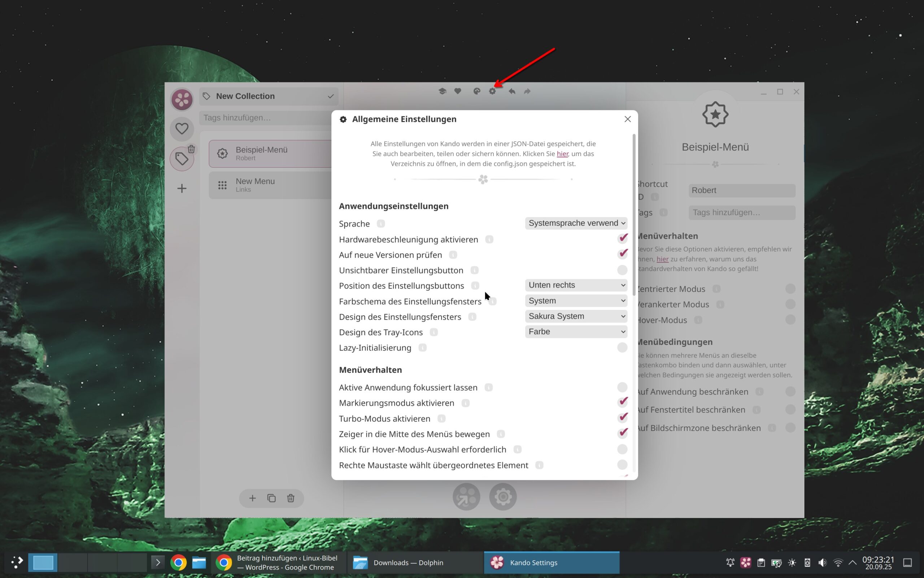Open Dolphin file manager pinned icon
The image size is (924, 578).
pyautogui.click(x=199, y=563)
